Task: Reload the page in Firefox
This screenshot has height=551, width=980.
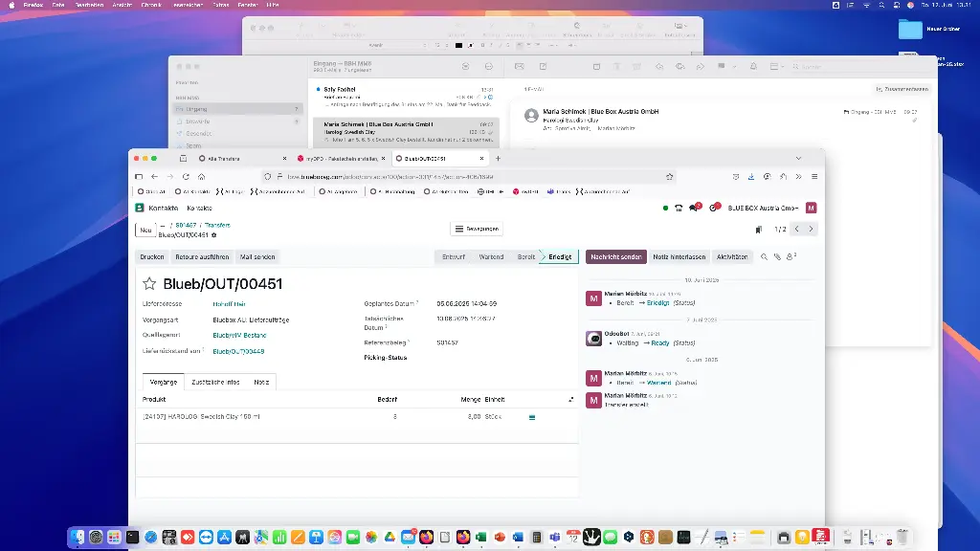Action: tap(186, 177)
